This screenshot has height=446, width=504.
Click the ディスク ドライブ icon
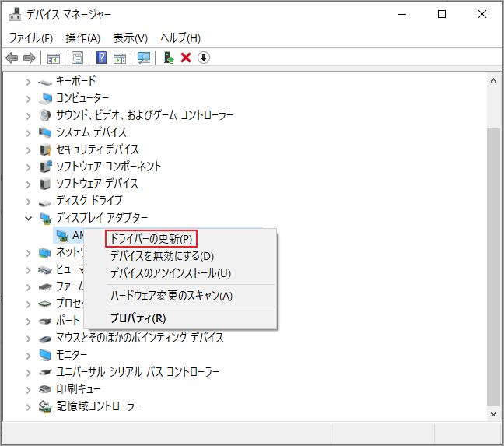[45, 202]
